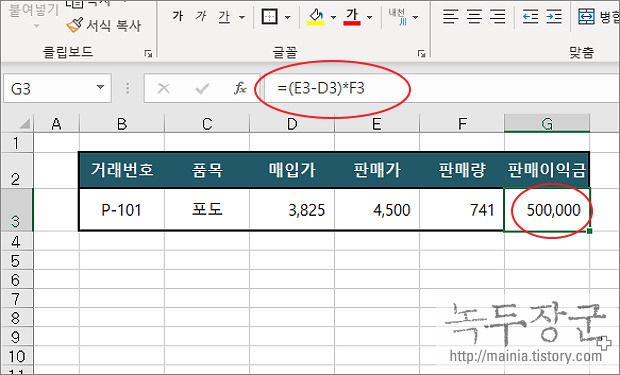Image resolution: width=620 pixels, height=375 pixels.
Task: Apply the borders icon
Action: point(269,17)
